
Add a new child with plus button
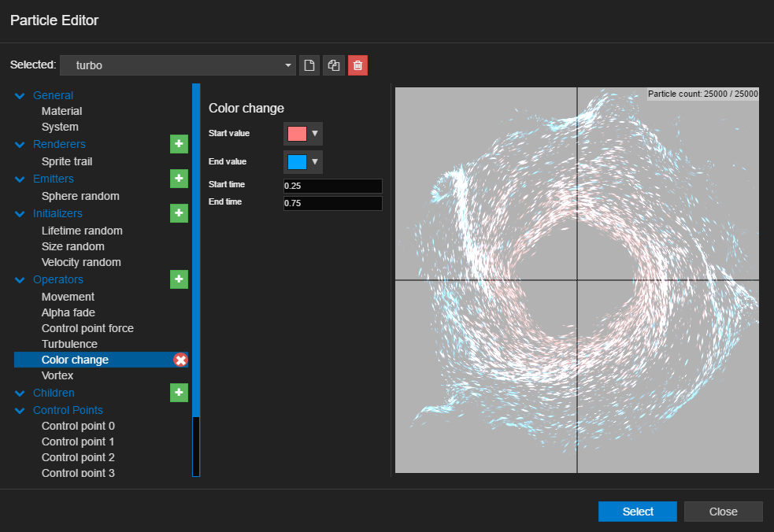click(179, 393)
